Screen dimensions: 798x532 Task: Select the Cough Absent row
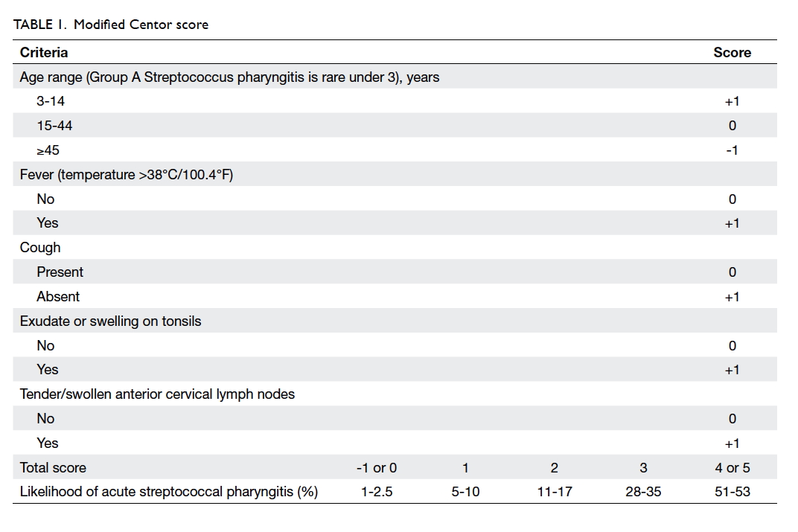click(395, 297)
